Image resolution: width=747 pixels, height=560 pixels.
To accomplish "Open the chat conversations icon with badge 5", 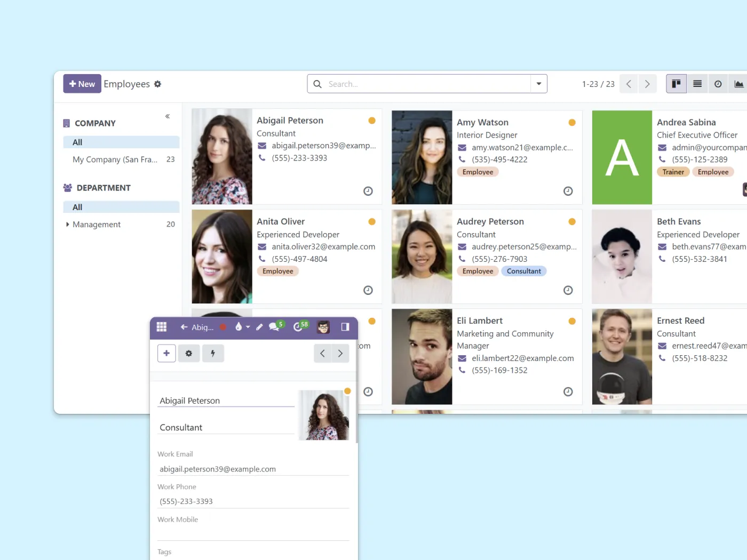I will [275, 327].
